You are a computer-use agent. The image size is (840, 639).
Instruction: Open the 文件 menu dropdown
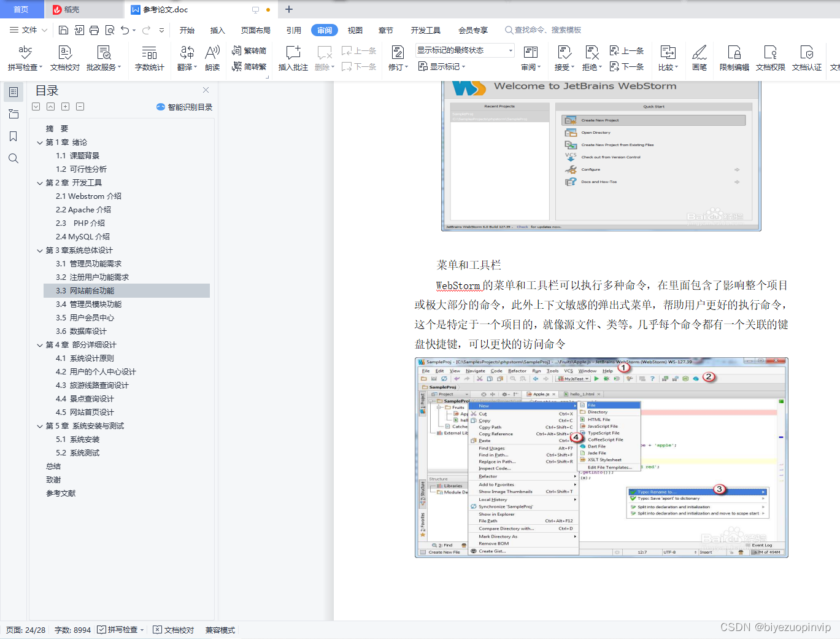pyautogui.click(x=28, y=30)
